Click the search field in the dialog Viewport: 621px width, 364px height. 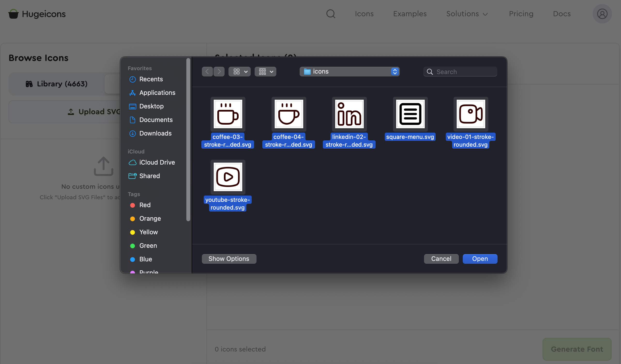(460, 71)
